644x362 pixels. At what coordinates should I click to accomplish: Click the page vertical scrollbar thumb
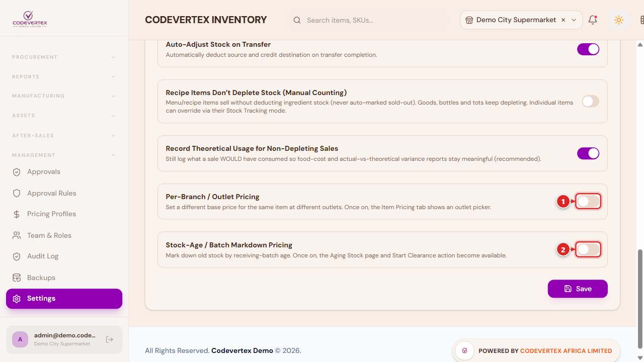(x=640, y=300)
